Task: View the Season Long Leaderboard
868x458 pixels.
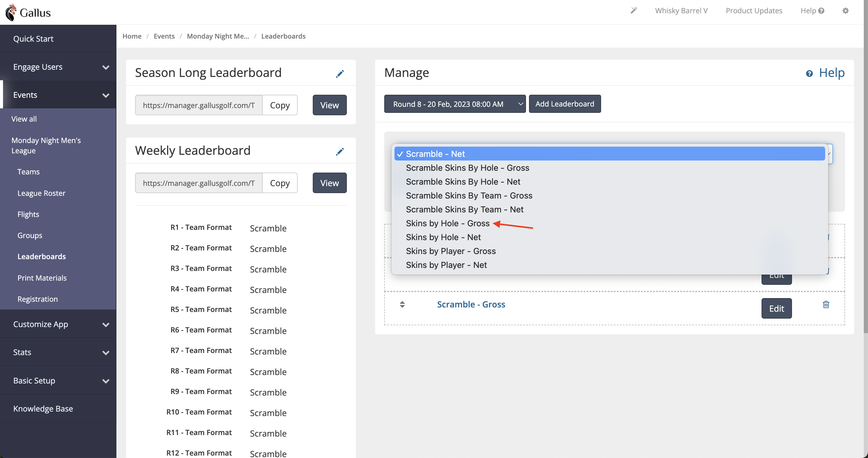Action: (x=329, y=105)
